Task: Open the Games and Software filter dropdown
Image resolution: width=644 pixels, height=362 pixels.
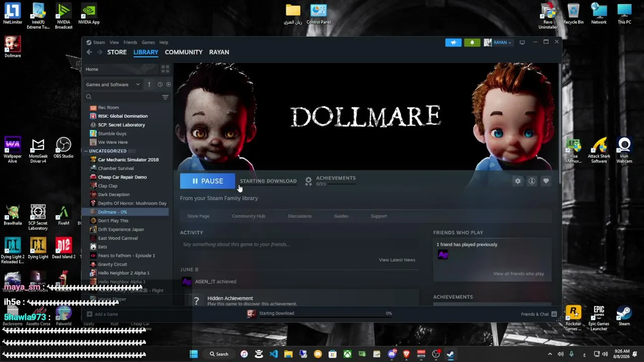Action: [x=113, y=84]
